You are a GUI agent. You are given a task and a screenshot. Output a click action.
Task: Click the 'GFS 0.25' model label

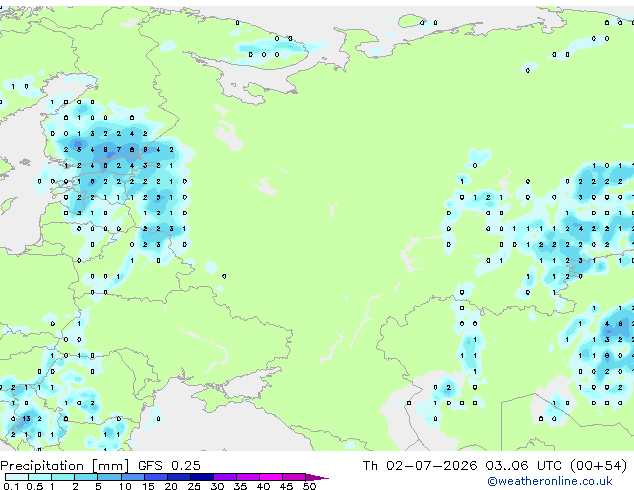(x=169, y=466)
